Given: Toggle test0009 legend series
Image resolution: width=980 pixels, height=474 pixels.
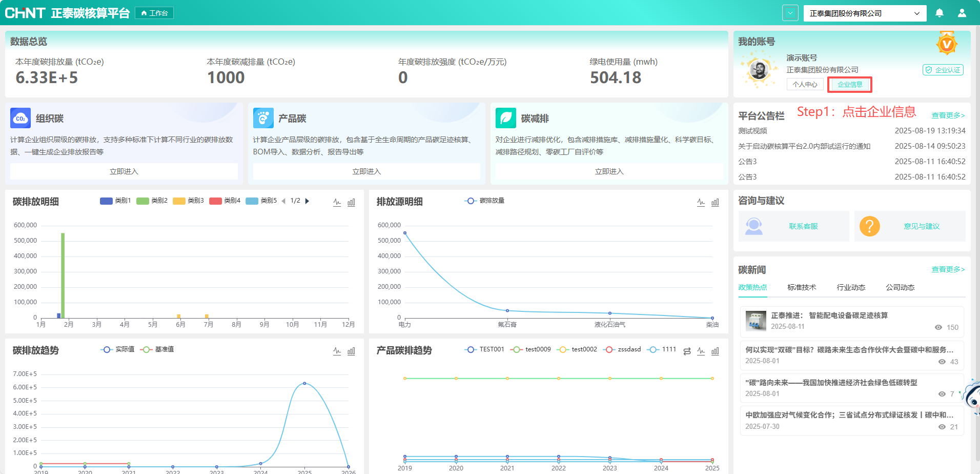Looking at the screenshot, I should coord(530,349).
